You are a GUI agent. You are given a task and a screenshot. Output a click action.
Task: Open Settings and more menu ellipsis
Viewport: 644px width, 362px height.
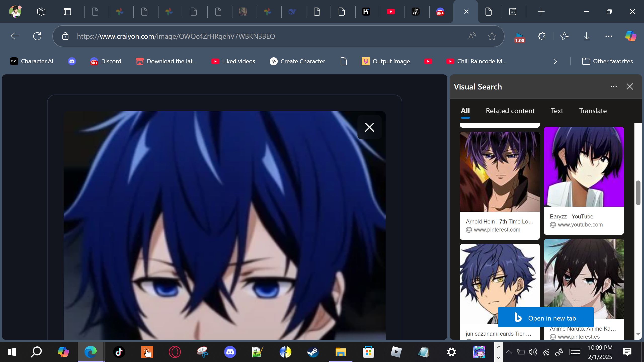[609, 36]
